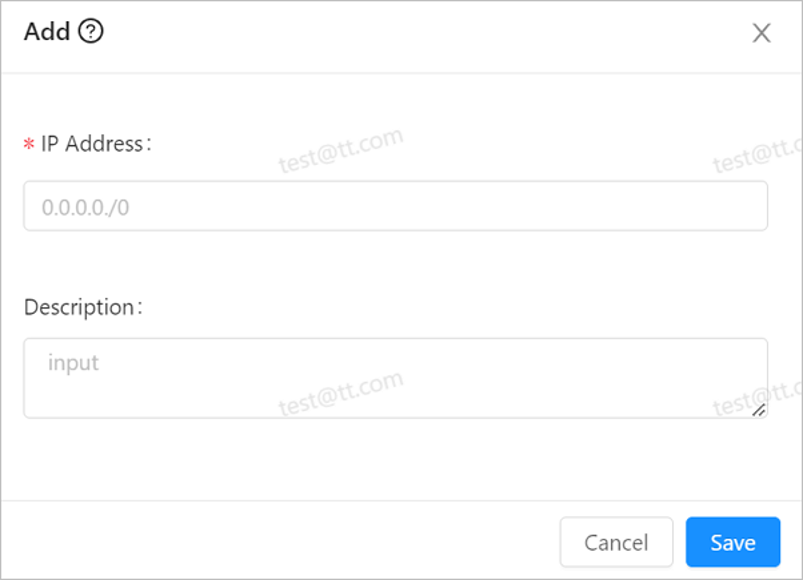Click the "input" placeholder in Description
Image resolution: width=804 pixels, height=580 pixels.
[73, 362]
